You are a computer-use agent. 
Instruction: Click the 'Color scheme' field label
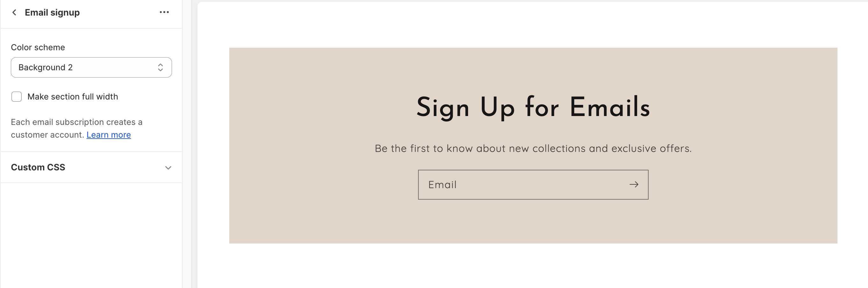point(38,47)
